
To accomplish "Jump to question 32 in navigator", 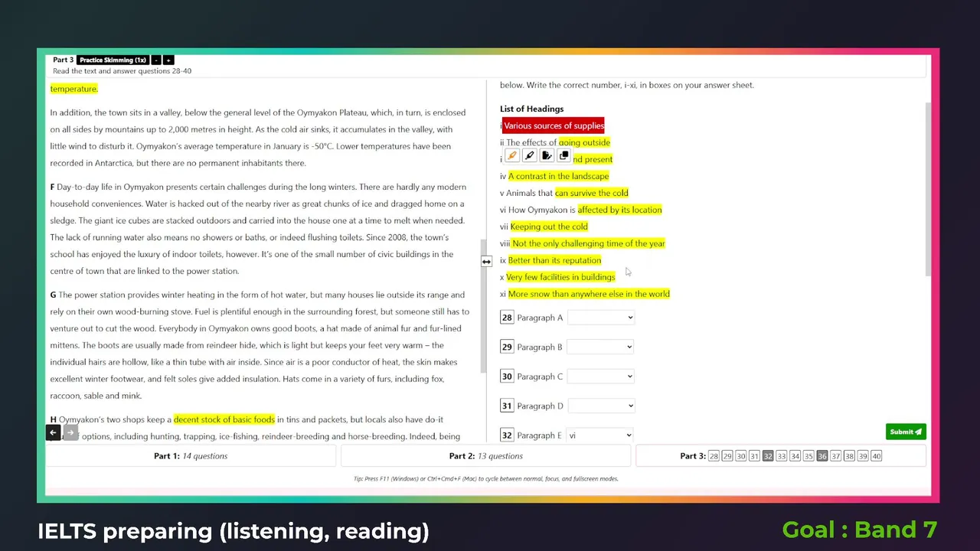I will point(768,456).
